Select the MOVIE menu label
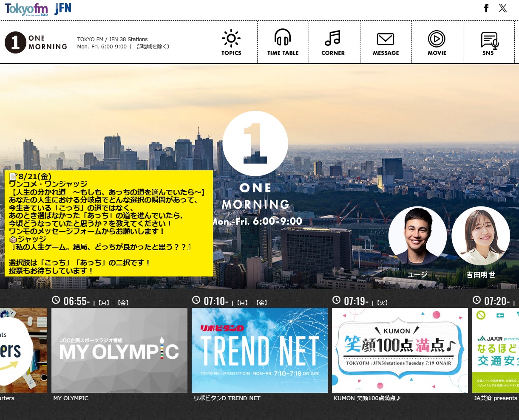Viewport: 519px width, 420px height. pos(437,53)
